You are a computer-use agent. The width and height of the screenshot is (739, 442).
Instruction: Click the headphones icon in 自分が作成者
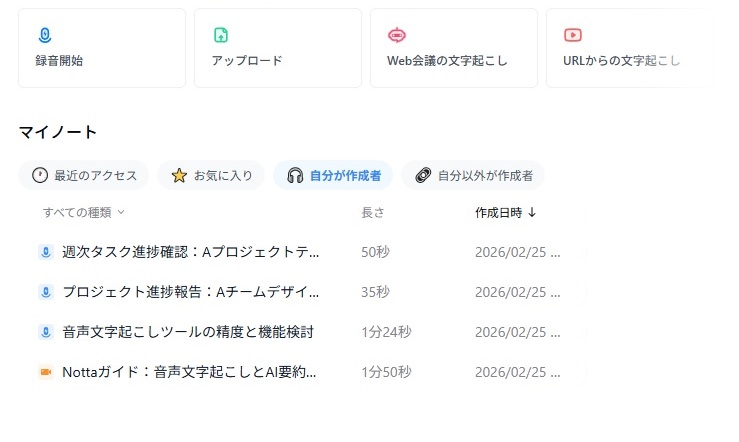[295, 175]
